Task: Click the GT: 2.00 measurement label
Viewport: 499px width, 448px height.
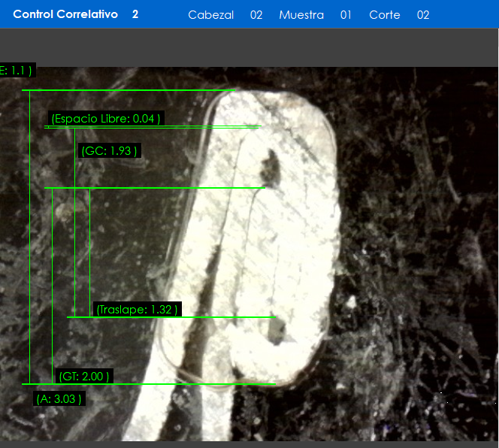Action: [x=83, y=376]
